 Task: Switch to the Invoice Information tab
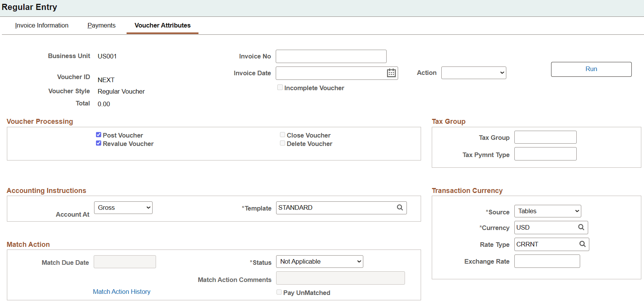(x=42, y=25)
